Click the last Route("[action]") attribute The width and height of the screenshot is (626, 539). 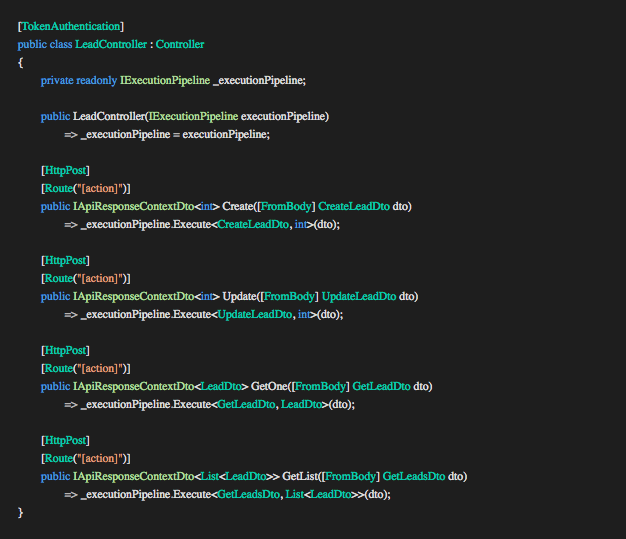pos(86,458)
